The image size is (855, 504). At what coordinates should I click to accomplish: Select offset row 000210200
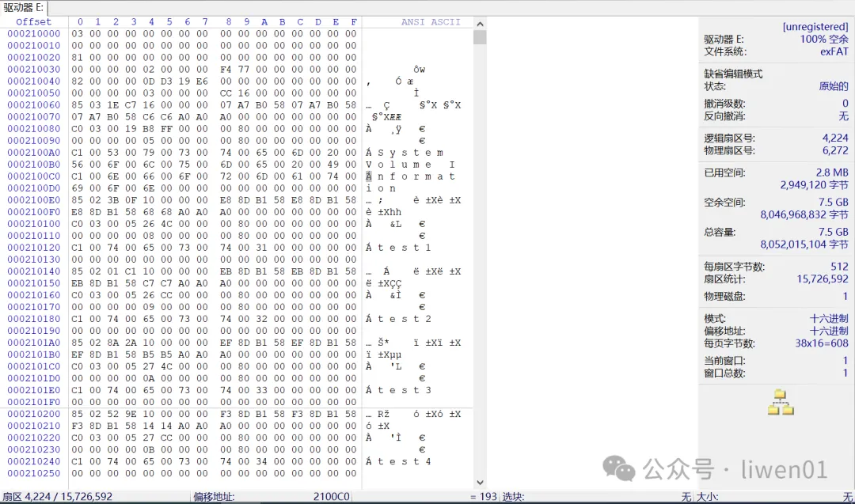point(34,414)
